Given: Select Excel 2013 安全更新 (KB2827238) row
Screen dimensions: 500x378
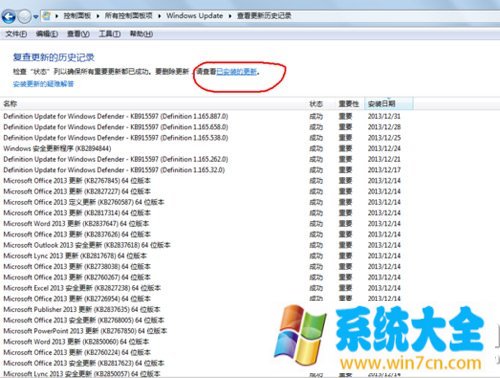Looking at the screenshot, I should (x=202, y=288).
